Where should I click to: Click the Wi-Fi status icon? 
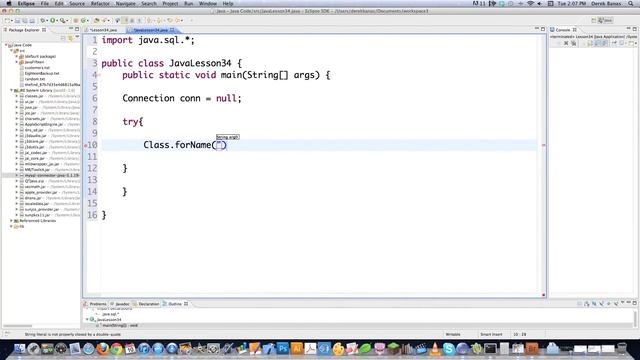(x=530, y=3)
